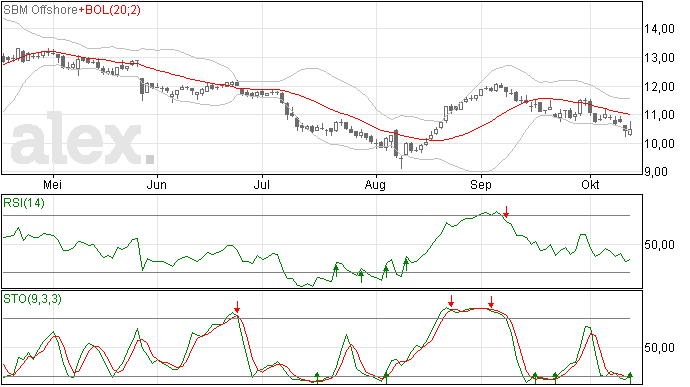Image resolution: width=690 pixels, height=387 pixels.
Task: Click the 12,00 price axis label
Action: pyautogui.click(x=659, y=87)
